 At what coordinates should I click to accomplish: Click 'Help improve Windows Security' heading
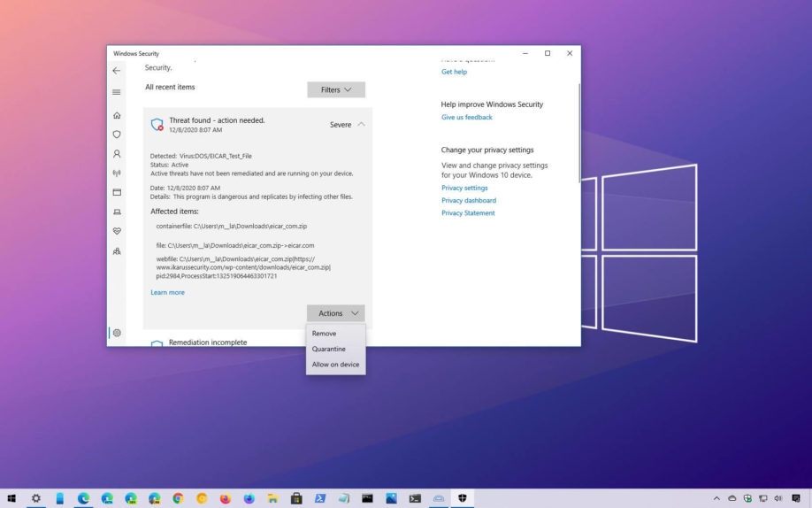click(492, 104)
